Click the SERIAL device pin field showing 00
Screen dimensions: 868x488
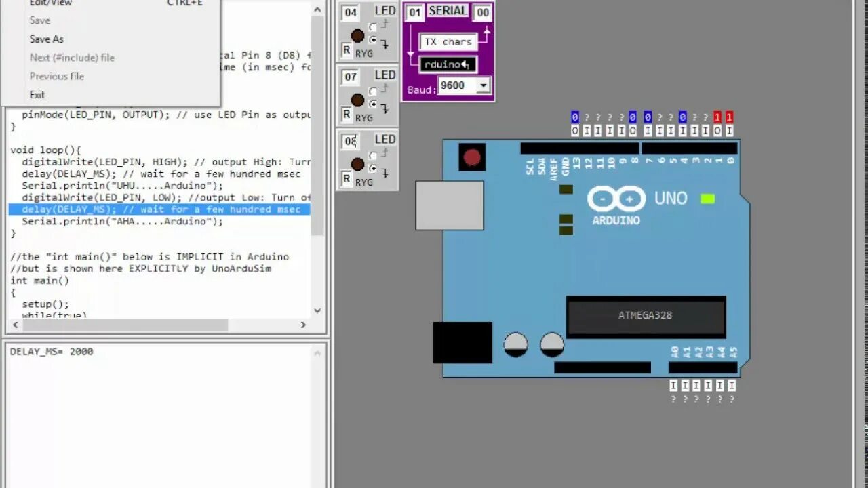click(x=483, y=12)
